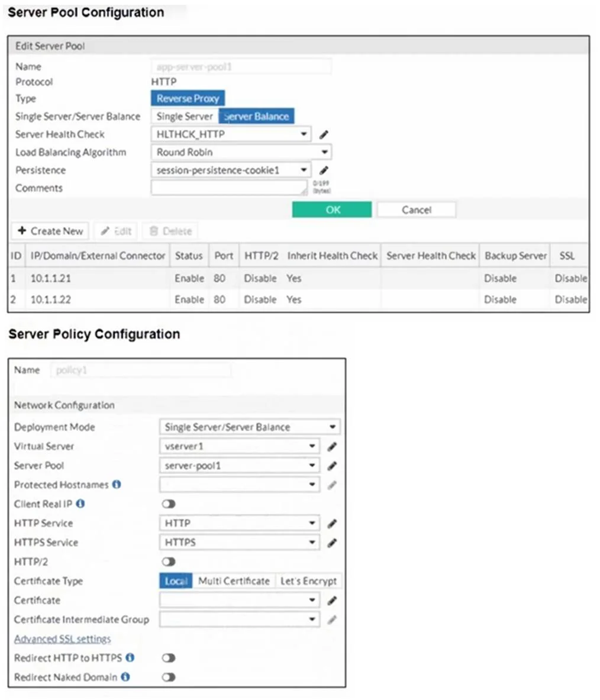Click the policy Name input field
The width and height of the screenshot is (600, 700).
tap(141, 370)
